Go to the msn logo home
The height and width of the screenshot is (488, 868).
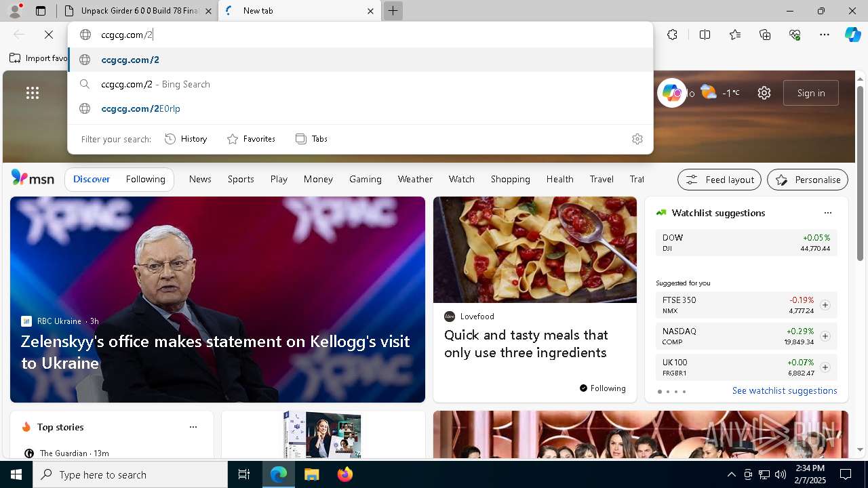(33, 178)
